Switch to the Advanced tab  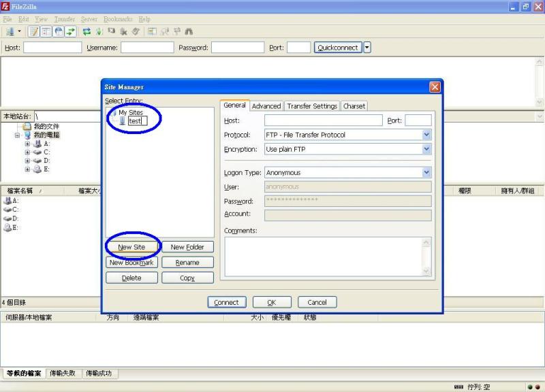[266, 106]
